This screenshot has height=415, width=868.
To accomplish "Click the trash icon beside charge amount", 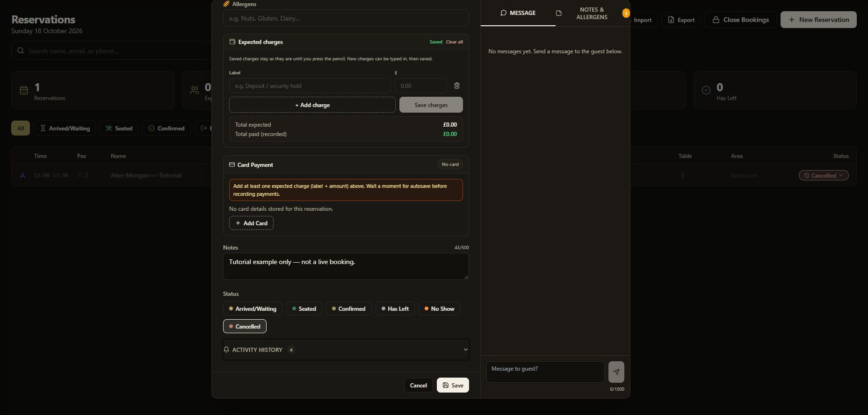I will tap(457, 86).
